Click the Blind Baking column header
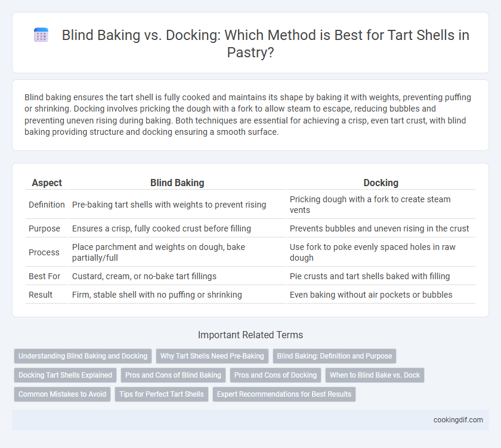This screenshot has height=448, width=501. [177, 183]
